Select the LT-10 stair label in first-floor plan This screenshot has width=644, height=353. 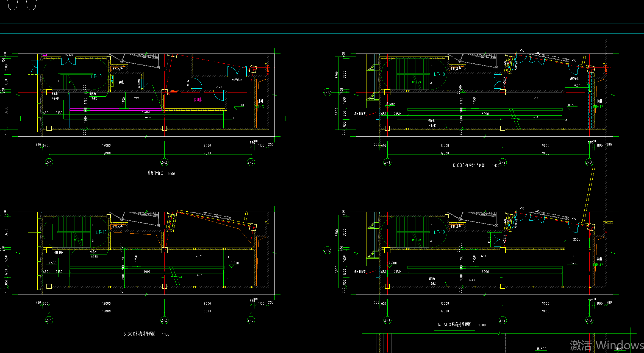pyautogui.click(x=96, y=76)
